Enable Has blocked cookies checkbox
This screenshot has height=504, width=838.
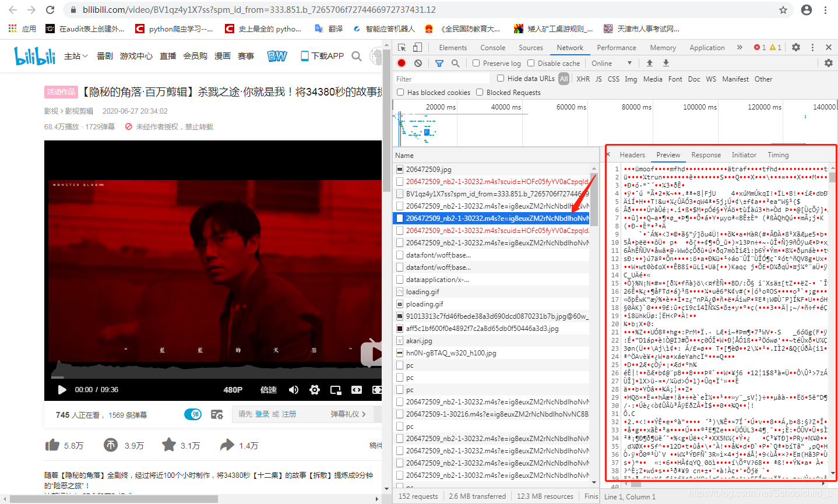coord(400,92)
